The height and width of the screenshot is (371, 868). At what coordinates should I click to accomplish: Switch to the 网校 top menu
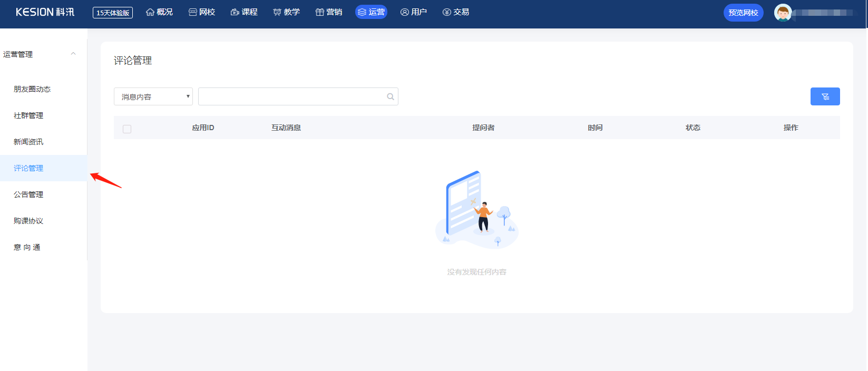pyautogui.click(x=202, y=12)
